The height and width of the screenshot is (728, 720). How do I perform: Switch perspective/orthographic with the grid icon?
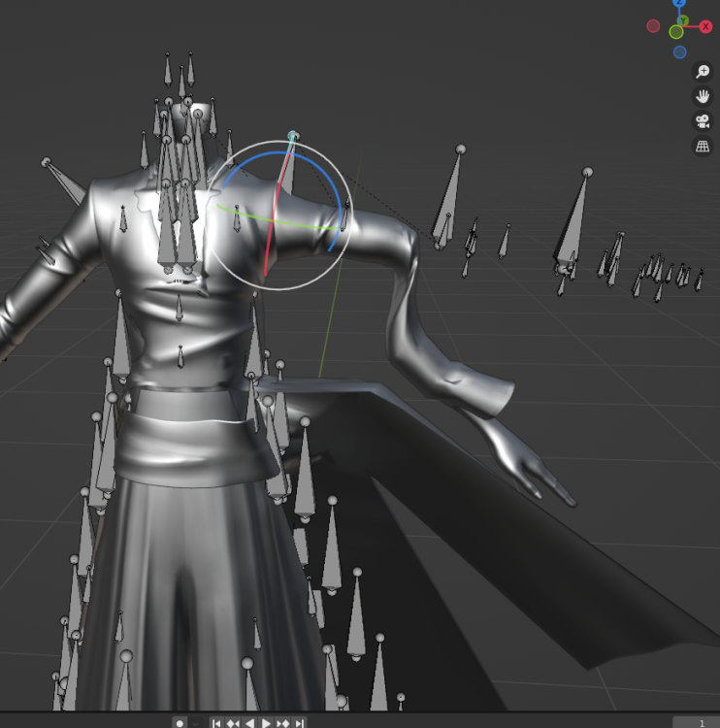pos(702,147)
